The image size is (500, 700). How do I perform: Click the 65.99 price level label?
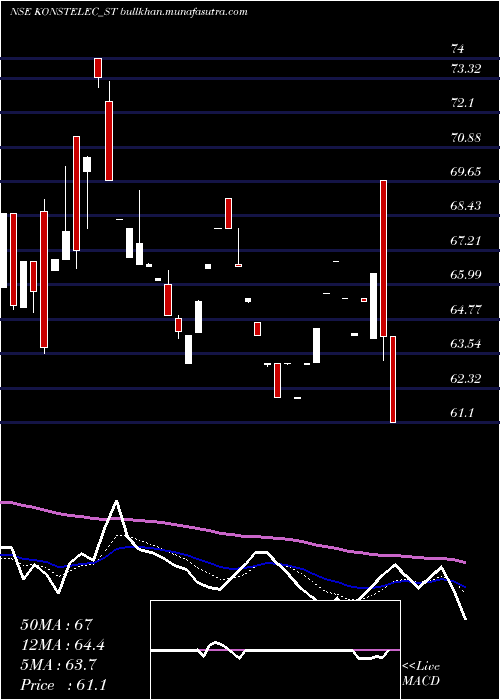(466, 275)
